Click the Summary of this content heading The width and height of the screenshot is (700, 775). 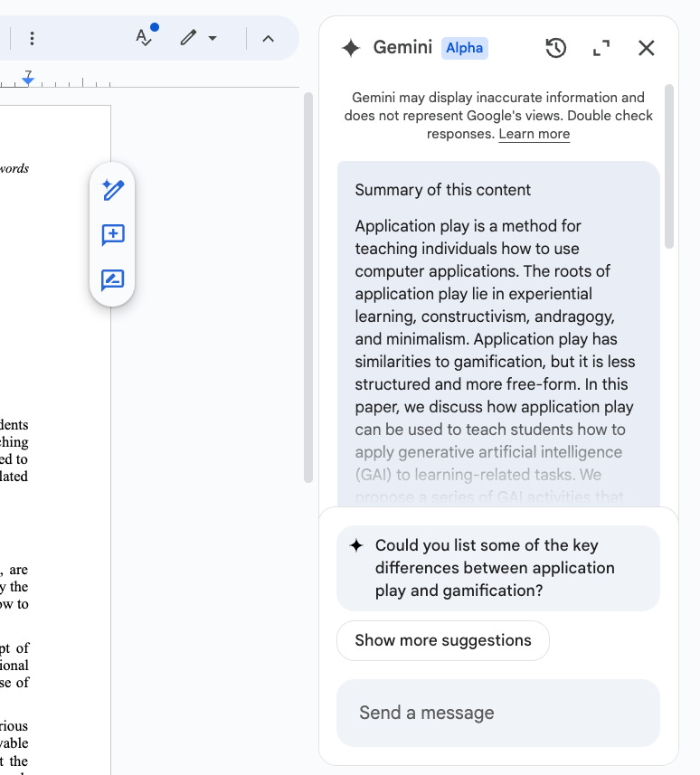point(443,190)
